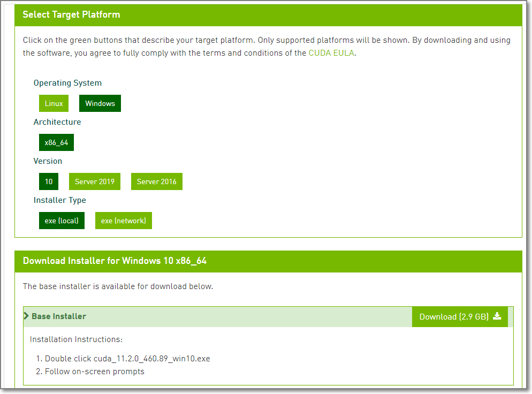This screenshot has height=394, width=532.
Task: Click the Installation Instructions text
Action: [77, 339]
